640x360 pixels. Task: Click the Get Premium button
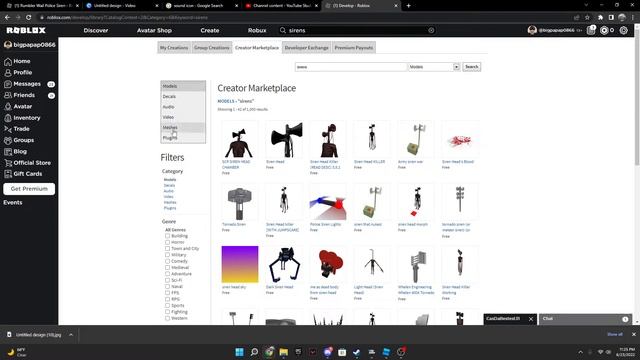point(29,189)
